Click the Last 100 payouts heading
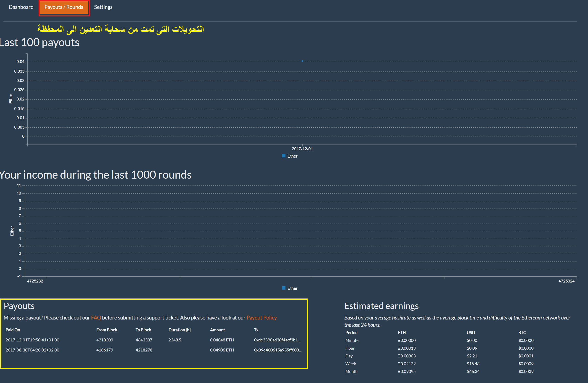 coord(39,42)
